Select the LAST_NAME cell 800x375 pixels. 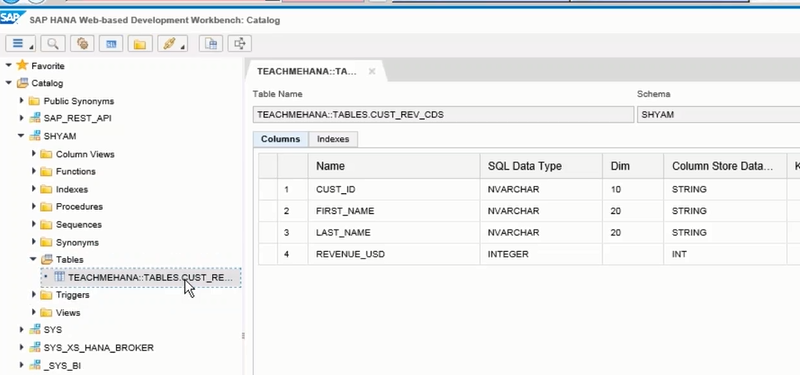pos(394,232)
